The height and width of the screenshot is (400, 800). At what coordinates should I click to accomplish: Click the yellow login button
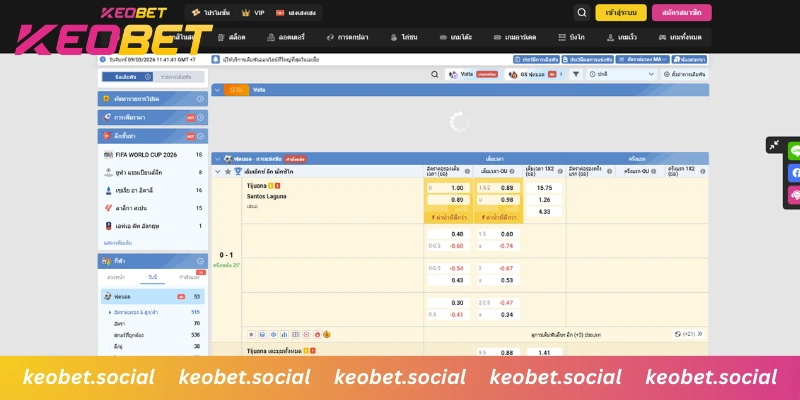[x=621, y=13]
